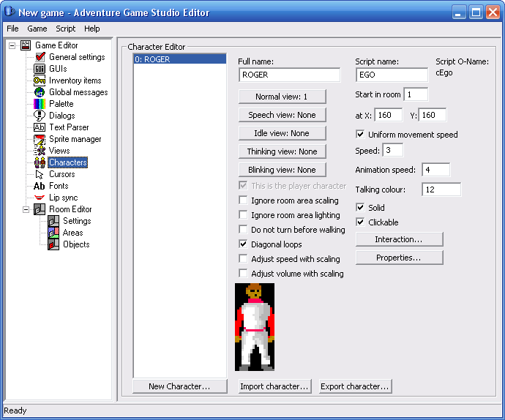Click the Room Editor door icon
This screenshot has height=420, width=505.
coord(40,209)
